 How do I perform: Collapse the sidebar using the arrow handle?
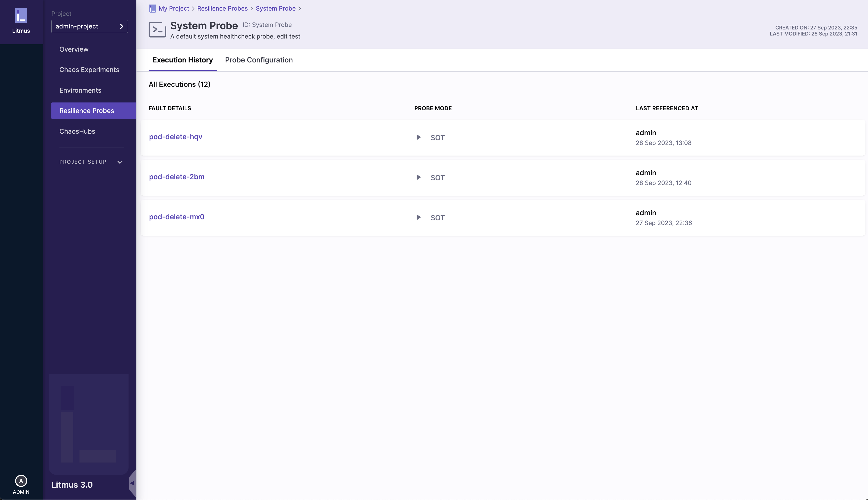[132, 483]
